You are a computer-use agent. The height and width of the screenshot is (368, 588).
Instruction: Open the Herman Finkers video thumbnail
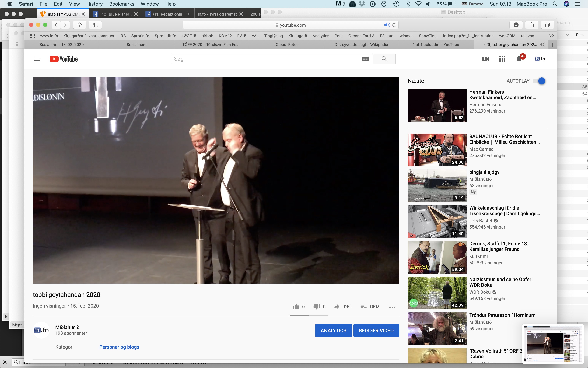coord(437,105)
